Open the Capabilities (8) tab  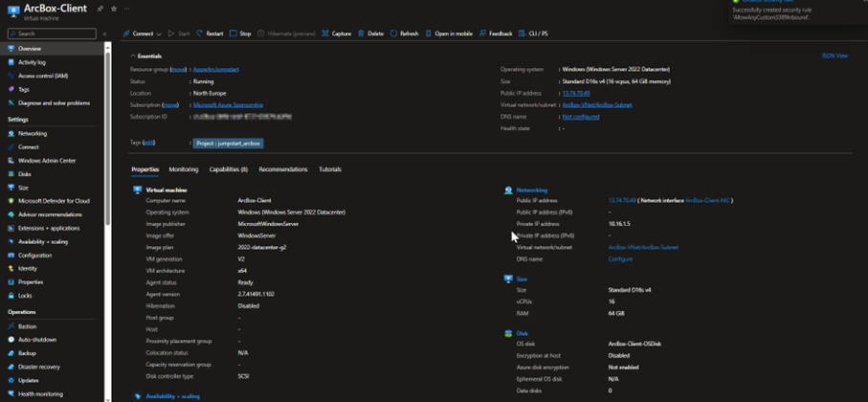[x=228, y=169]
